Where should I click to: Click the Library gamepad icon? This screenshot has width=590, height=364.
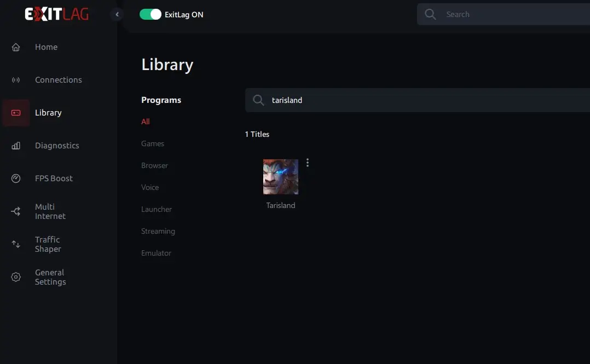(x=16, y=113)
